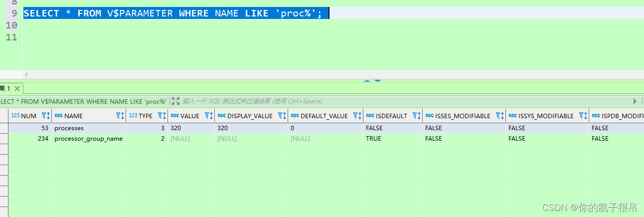Select the cell with NUM value 234
Screen dimensions: 644x217
[x=30, y=139]
